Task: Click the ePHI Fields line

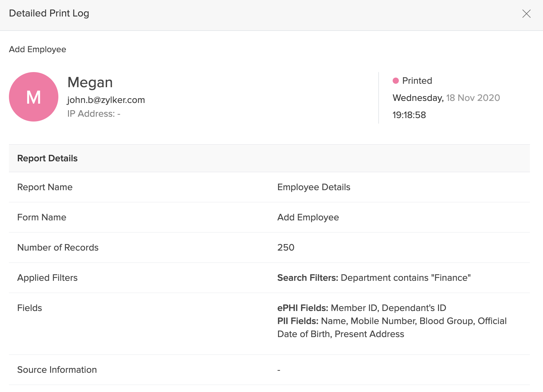Action: pos(361,308)
